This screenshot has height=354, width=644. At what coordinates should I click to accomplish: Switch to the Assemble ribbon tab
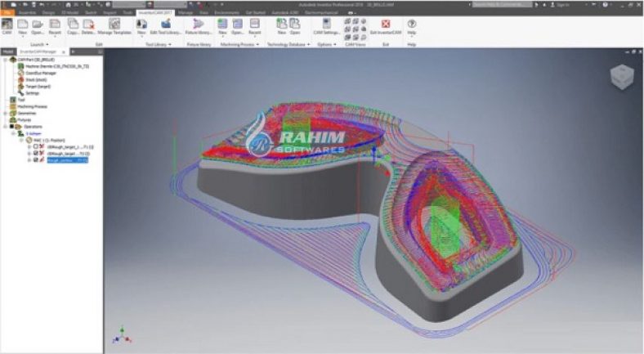[27, 13]
